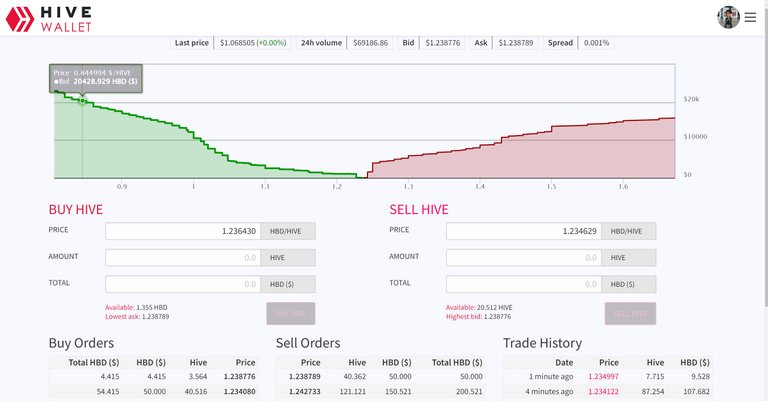Click the SELL HIVE submit button
Viewport: 768px width, 401px height.
tap(630, 313)
